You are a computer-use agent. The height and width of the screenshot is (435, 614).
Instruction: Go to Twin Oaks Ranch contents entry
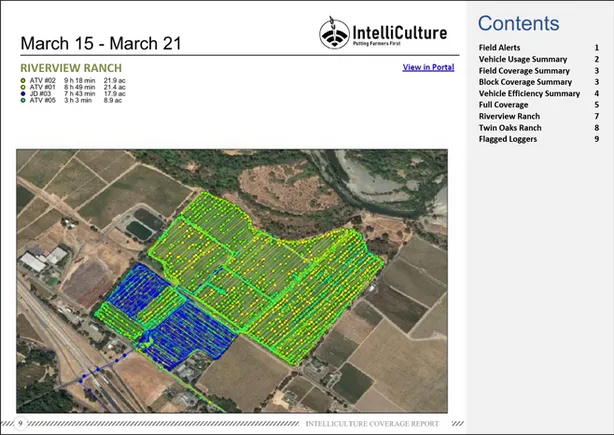(x=510, y=128)
